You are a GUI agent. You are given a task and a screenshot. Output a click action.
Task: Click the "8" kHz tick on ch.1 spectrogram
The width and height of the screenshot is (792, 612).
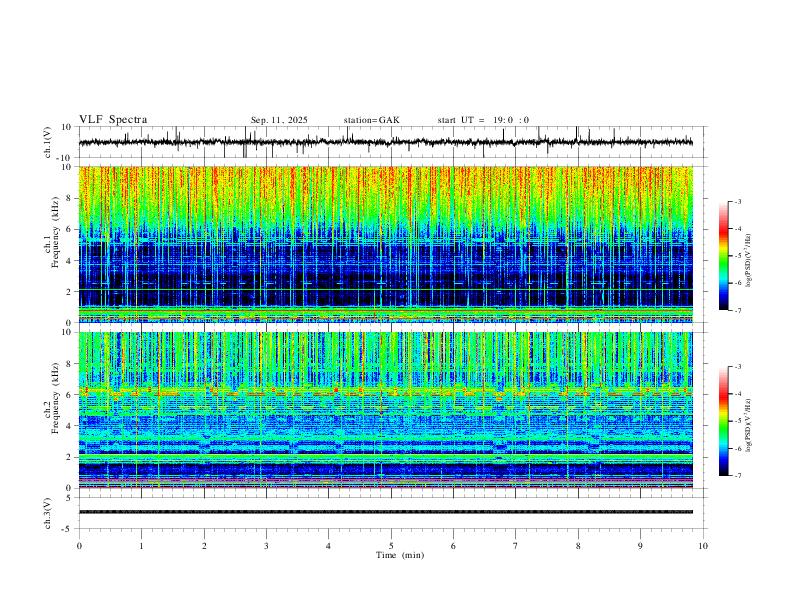click(69, 198)
